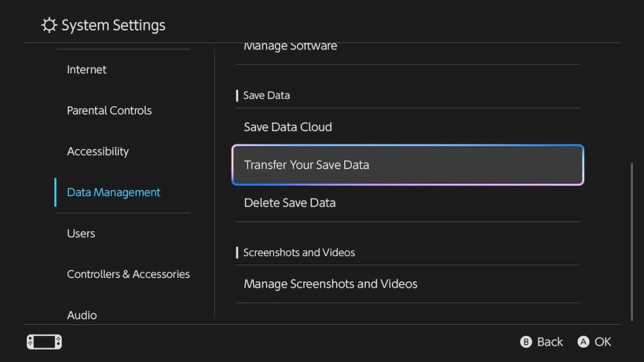Viewport: 644px width, 362px height.
Task: Click the Data Management highlight bar
Action: coord(55,192)
